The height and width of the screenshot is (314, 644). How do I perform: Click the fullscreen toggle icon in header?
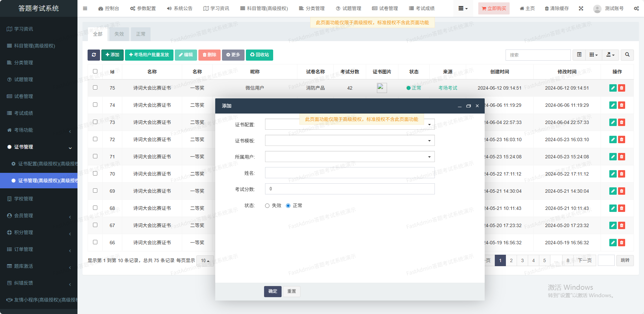tap(581, 8)
